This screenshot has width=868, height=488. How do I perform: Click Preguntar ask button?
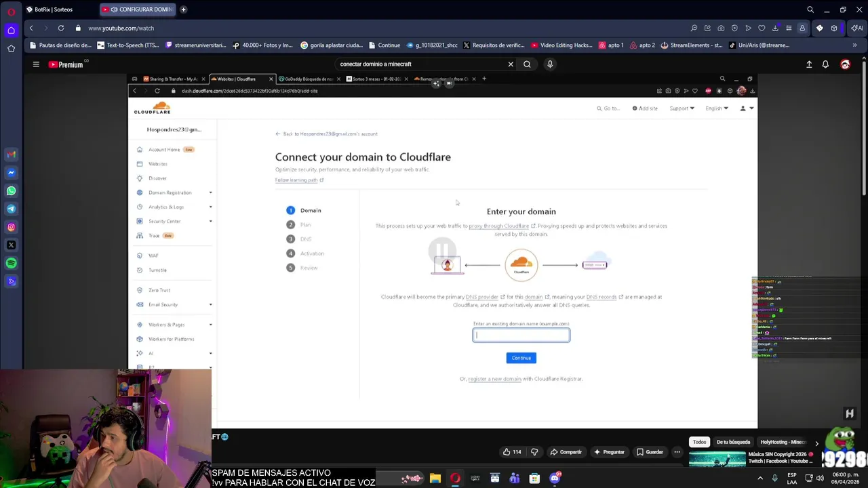pos(608,452)
